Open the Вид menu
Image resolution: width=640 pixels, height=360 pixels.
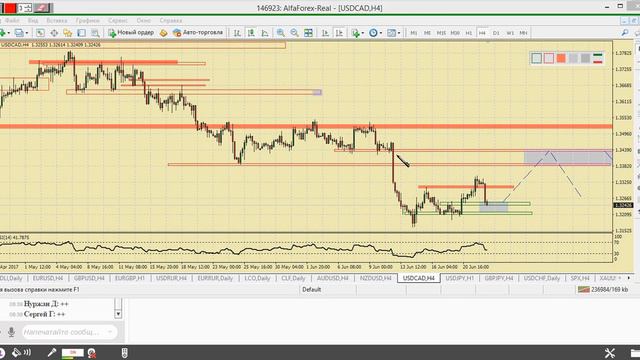click(x=33, y=20)
